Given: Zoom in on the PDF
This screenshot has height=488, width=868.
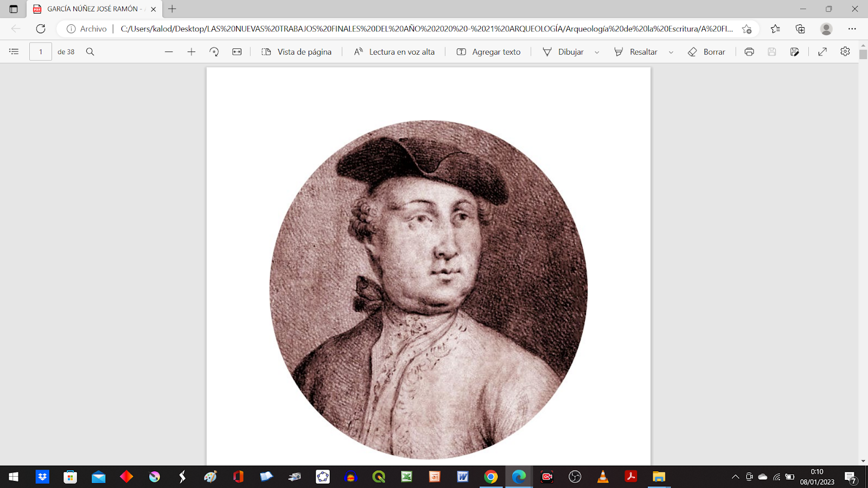Looking at the screenshot, I should pos(192,52).
